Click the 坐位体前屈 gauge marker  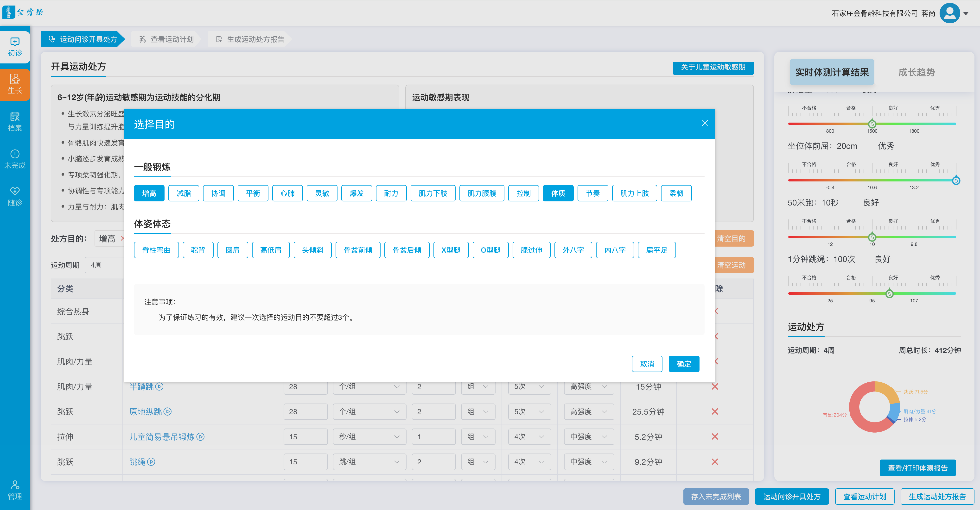(x=956, y=180)
